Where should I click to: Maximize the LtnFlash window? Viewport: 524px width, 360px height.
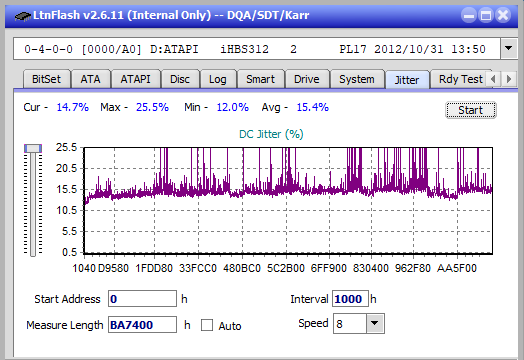click(486, 15)
